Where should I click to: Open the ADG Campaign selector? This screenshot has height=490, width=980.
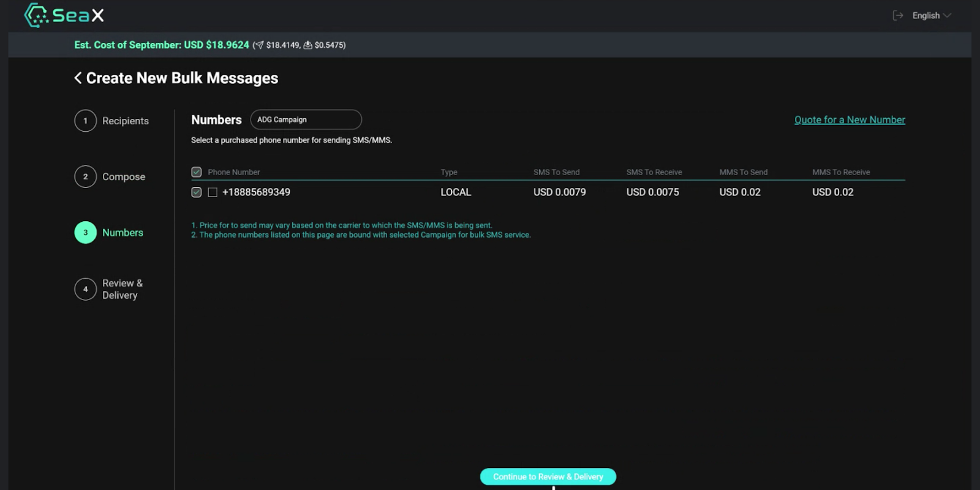[306, 119]
